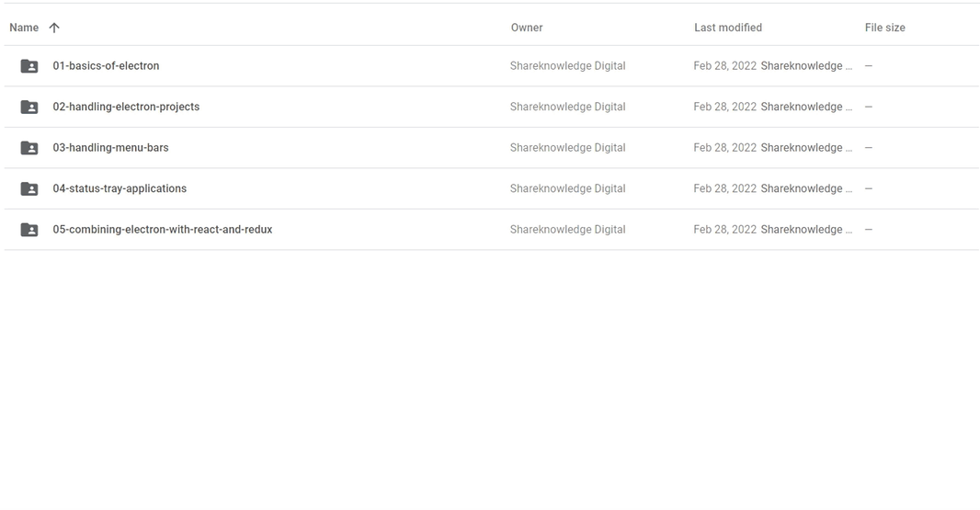
Task: Click Feb 28, 2022 date for 03-handling-menu-bars
Action: pos(725,148)
